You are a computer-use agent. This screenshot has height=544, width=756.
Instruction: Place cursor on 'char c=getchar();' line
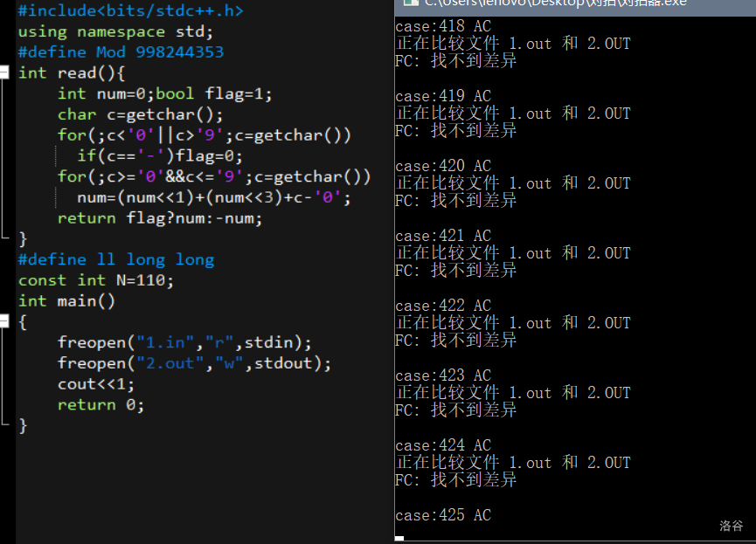point(140,115)
